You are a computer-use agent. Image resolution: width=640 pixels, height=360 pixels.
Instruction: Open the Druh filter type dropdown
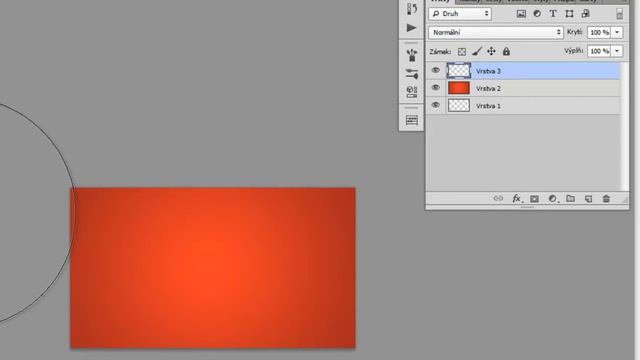(x=460, y=13)
